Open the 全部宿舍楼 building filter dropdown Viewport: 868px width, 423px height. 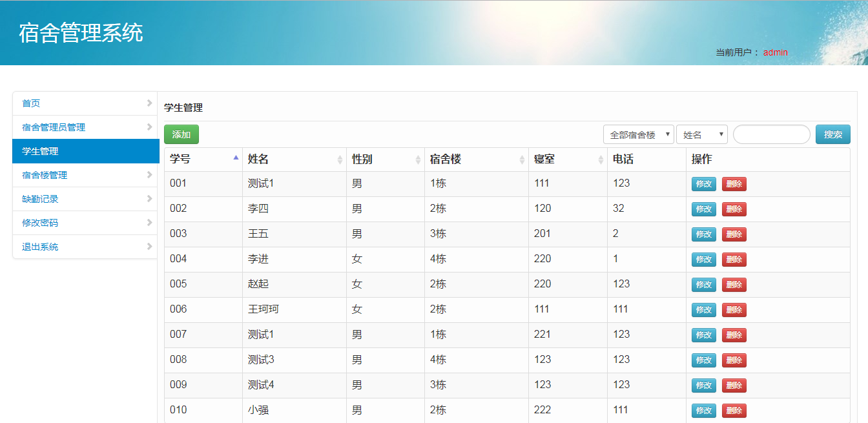click(x=638, y=134)
